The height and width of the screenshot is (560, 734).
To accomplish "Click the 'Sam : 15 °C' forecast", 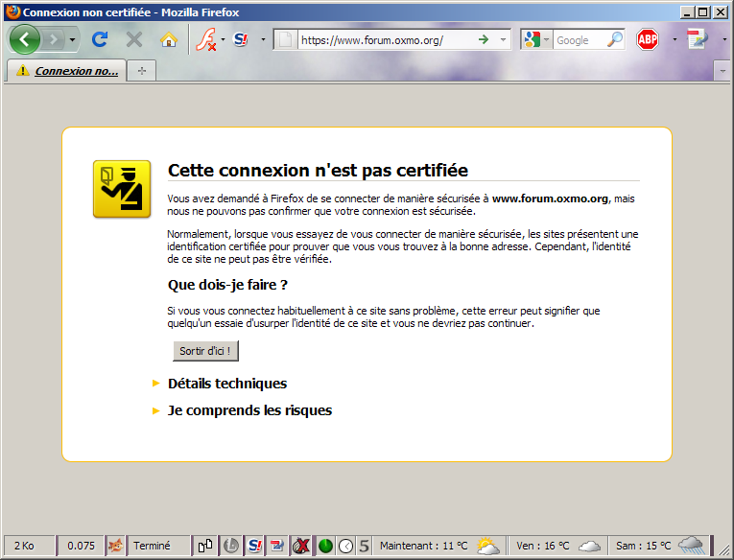I will 643,546.
